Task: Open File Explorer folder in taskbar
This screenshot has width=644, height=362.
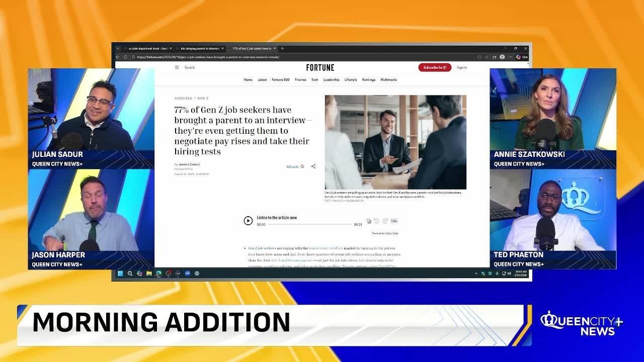Action: click(149, 274)
